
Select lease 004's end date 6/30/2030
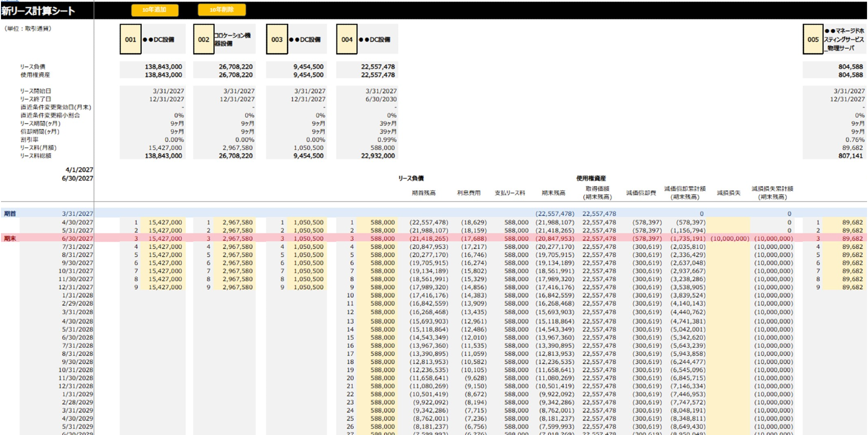click(x=381, y=99)
